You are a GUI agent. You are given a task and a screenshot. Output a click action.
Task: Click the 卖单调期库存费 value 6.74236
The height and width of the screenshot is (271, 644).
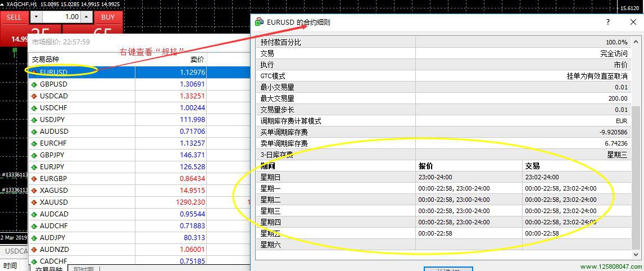[x=615, y=143]
